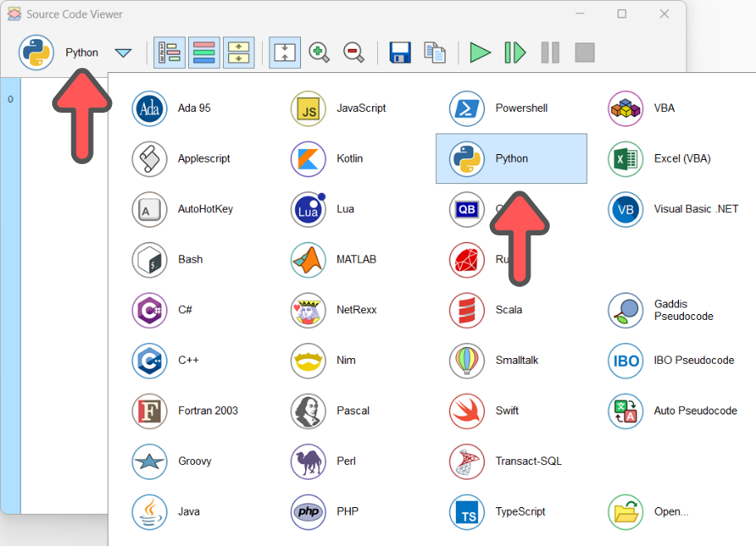The width and height of the screenshot is (756, 547).
Task: Select the QB QBasic icon
Action: pos(467,209)
